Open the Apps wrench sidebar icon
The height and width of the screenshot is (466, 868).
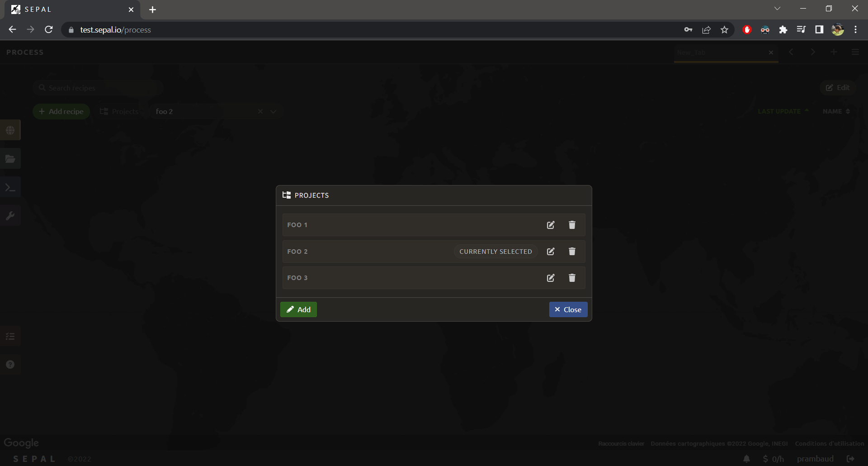pos(10,216)
